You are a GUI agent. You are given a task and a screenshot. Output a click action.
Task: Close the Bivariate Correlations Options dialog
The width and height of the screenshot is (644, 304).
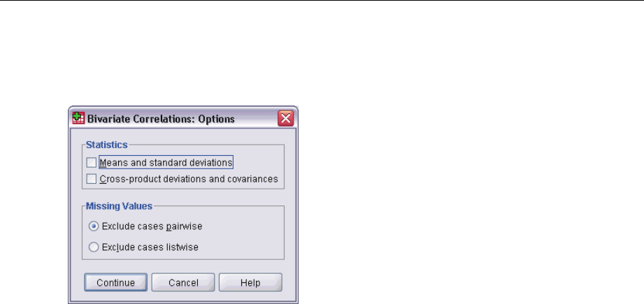pyautogui.click(x=285, y=119)
